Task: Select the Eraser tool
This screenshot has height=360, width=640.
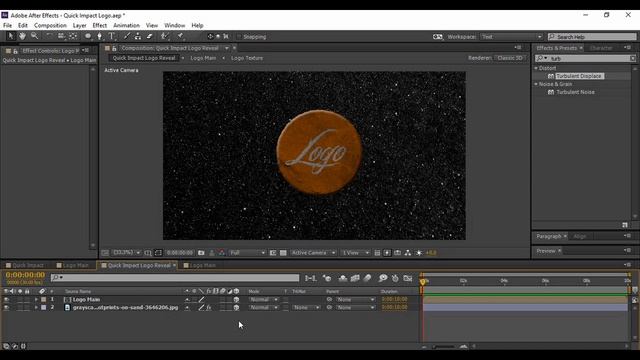Action: tap(149, 36)
